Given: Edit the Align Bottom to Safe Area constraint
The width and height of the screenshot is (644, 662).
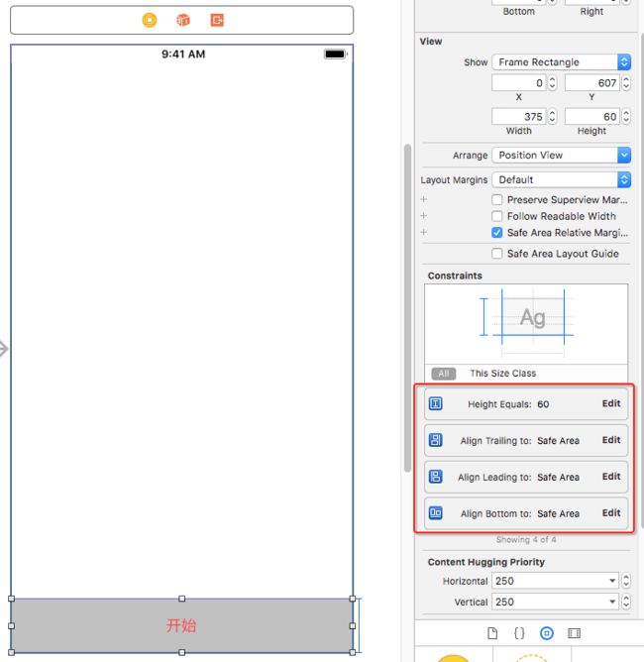Looking at the screenshot, I should coord(611,513).
